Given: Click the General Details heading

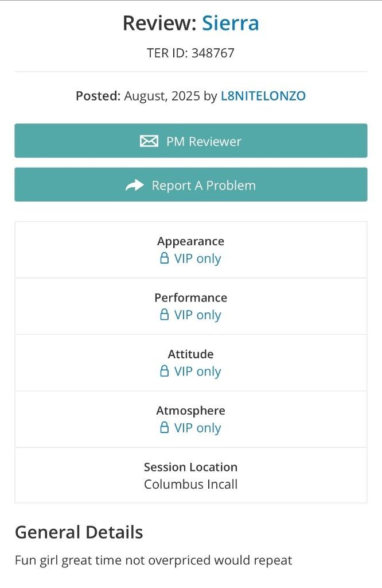Looking at the screenshot, I should coord(79,532).
